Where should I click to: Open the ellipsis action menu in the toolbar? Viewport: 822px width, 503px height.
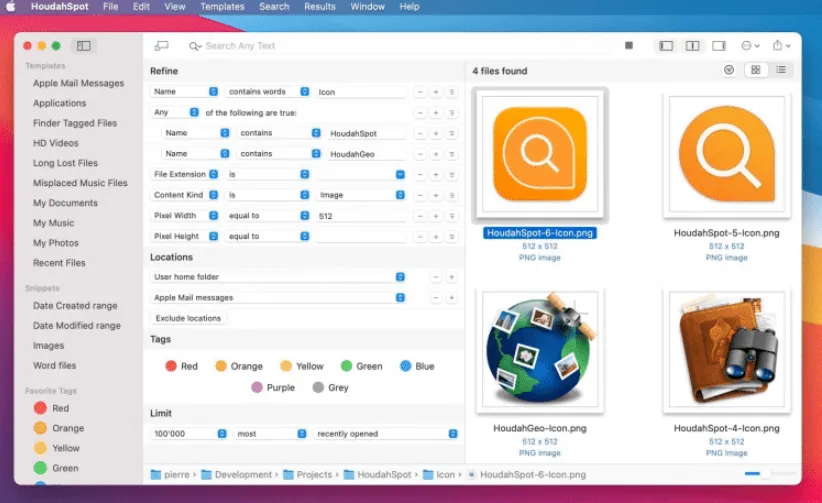click(x=750, y=46)
